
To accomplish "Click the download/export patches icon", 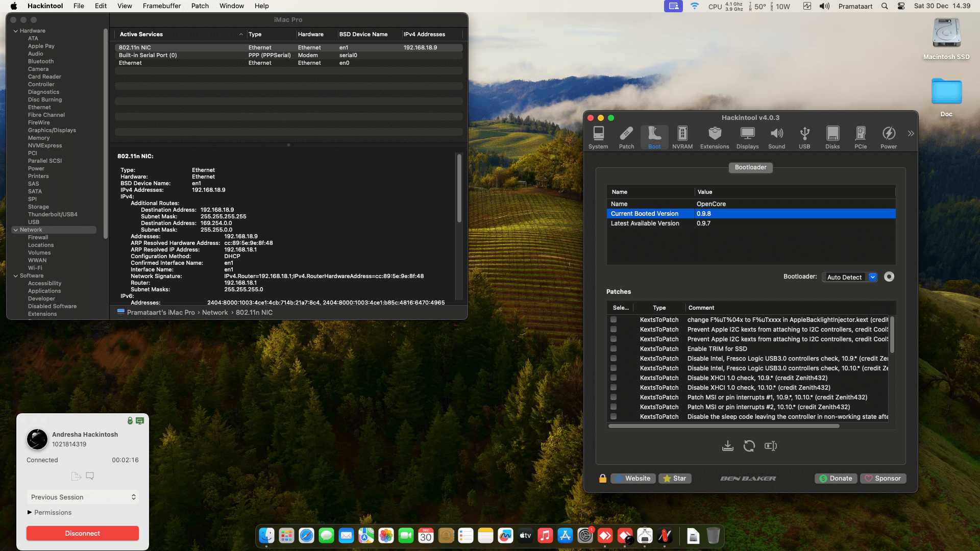I will 727,446.
